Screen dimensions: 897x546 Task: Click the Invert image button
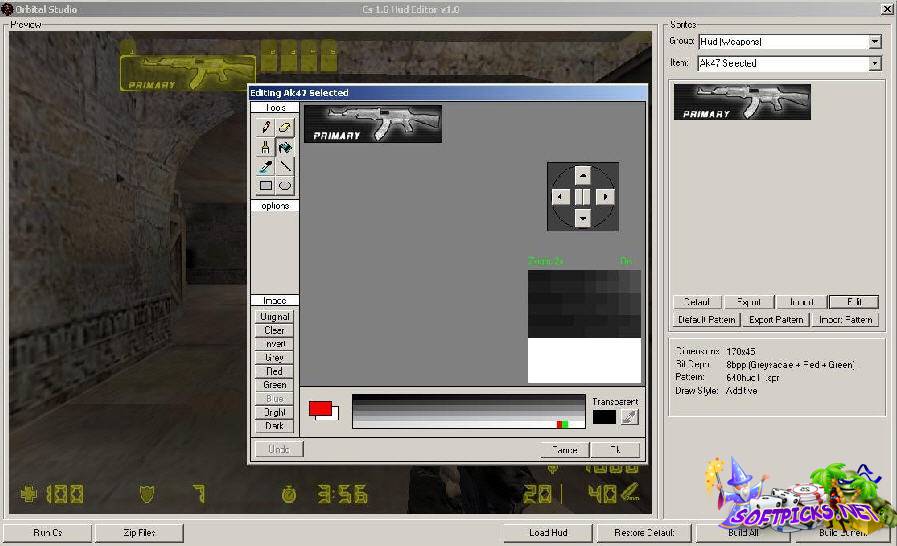(274, 344)
